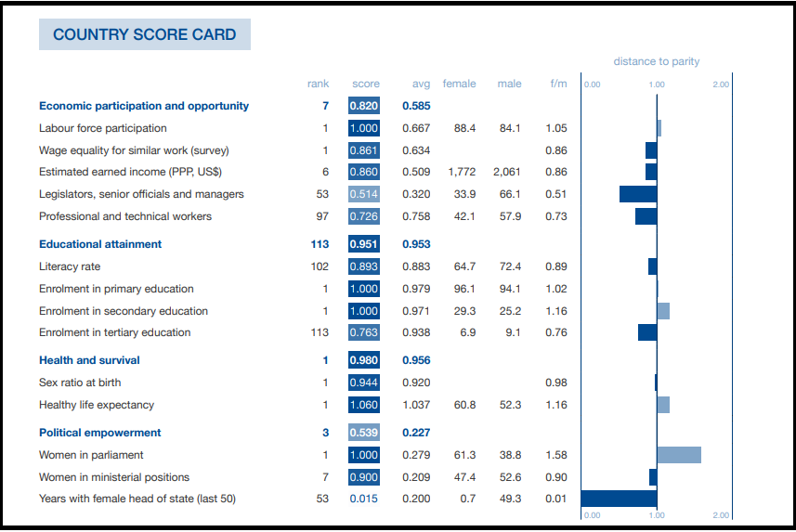Click the 'f/m' column header
The image size is (796, 532).
(558, 84)
